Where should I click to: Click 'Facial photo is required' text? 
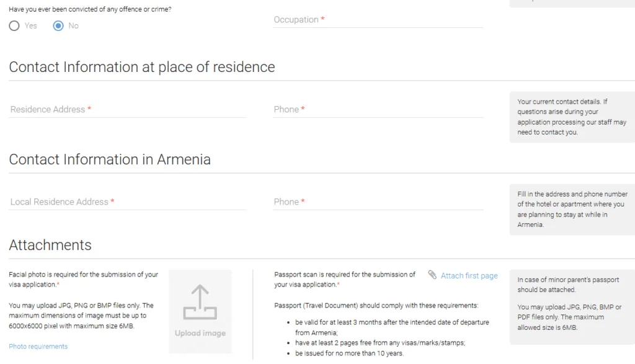pos(84,280)
